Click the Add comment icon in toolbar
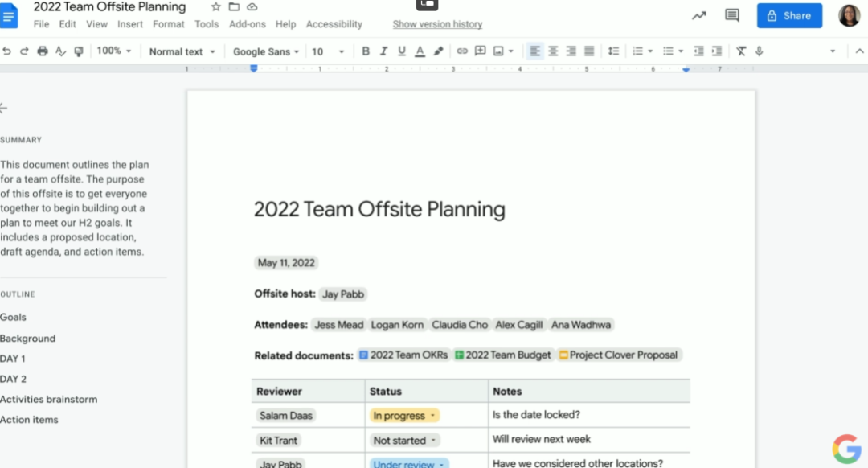Screen dimensions: 868x468 click(480, 51)
